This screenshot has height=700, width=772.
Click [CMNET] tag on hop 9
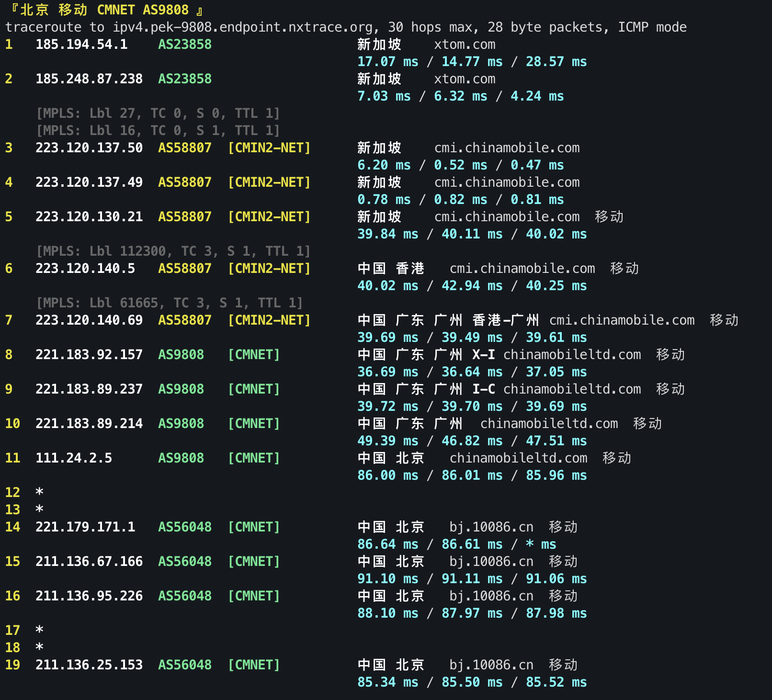tap(254, 389)
